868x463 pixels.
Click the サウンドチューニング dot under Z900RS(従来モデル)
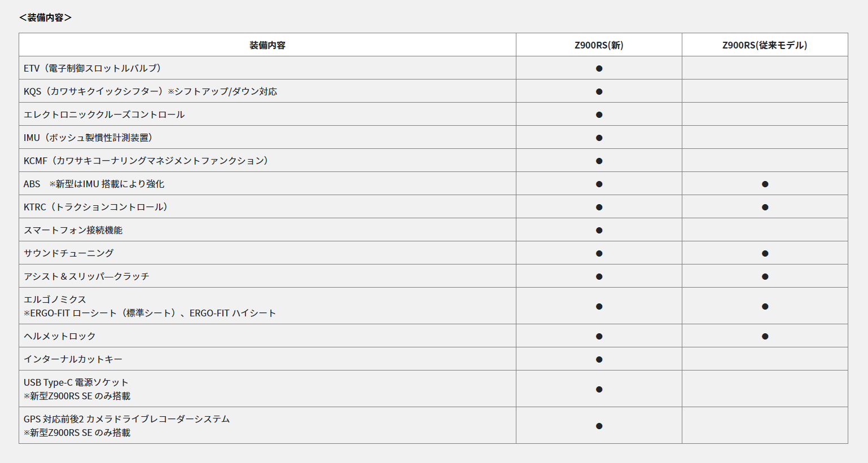coord(765,253)
